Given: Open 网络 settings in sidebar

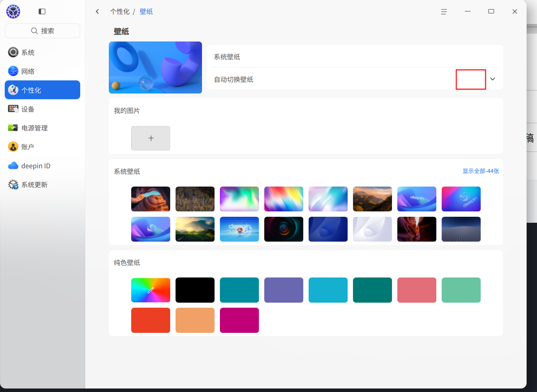Looking at the screenshot, I should click(42, 71).
